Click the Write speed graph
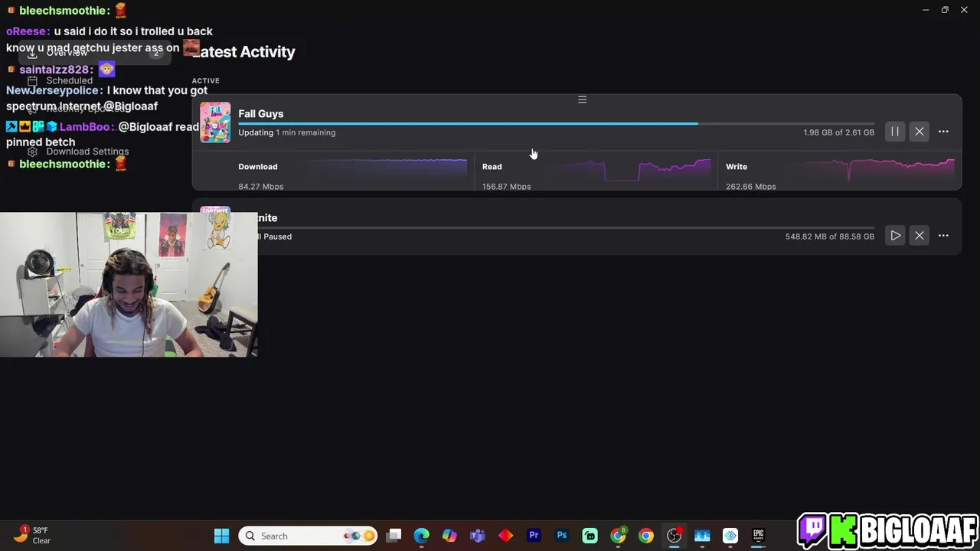 [878, 168]
